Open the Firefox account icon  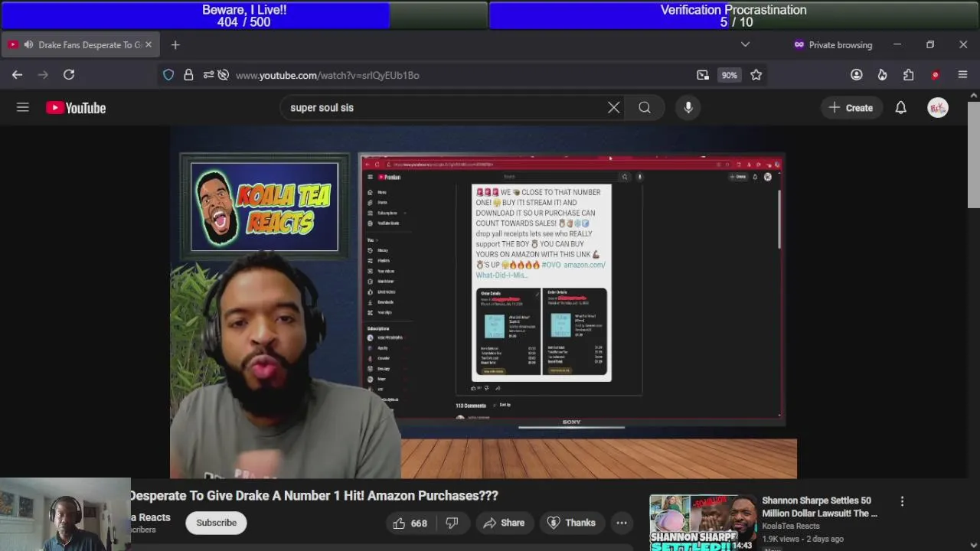pos(857,75)
